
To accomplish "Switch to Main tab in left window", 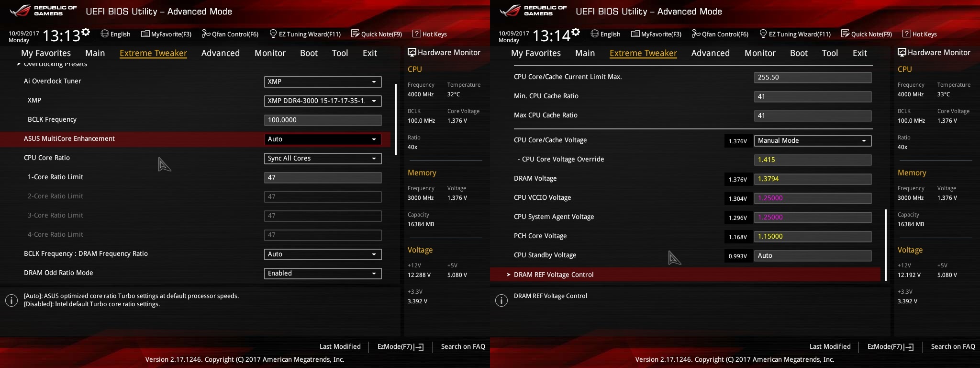I will coord(95,53).
